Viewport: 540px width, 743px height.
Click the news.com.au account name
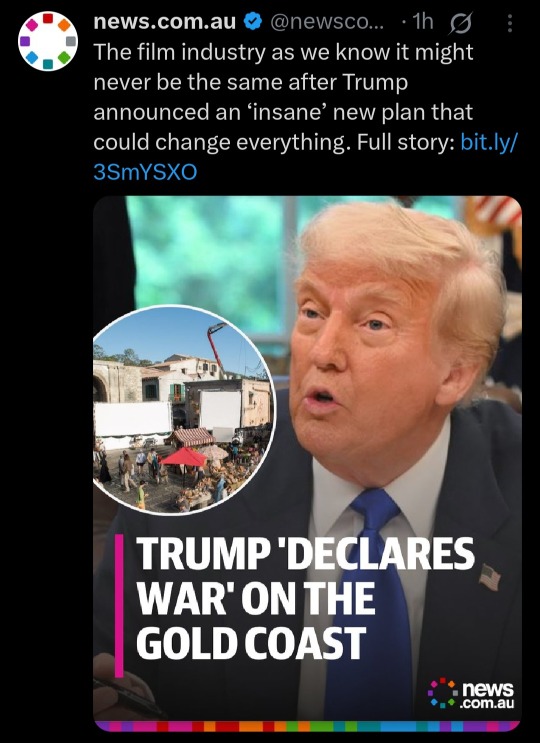click(164, 21)
